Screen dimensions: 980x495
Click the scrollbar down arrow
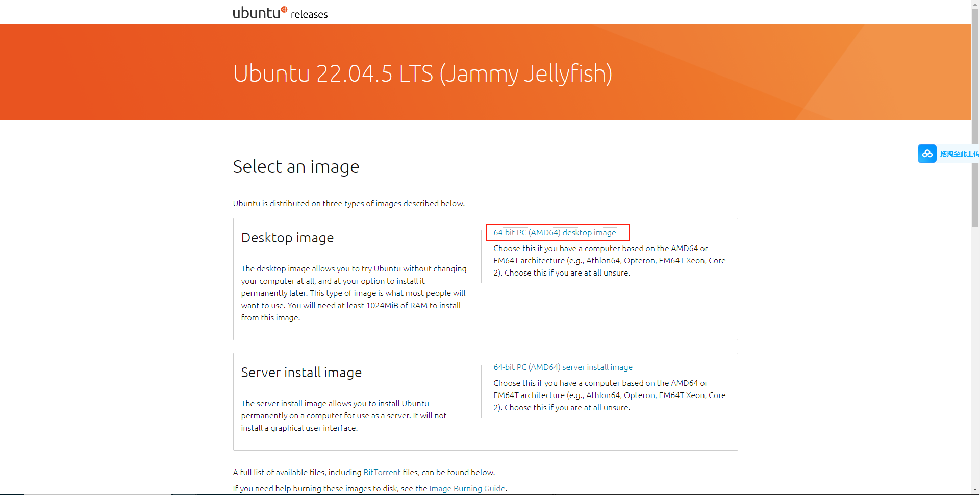point(975,490)
